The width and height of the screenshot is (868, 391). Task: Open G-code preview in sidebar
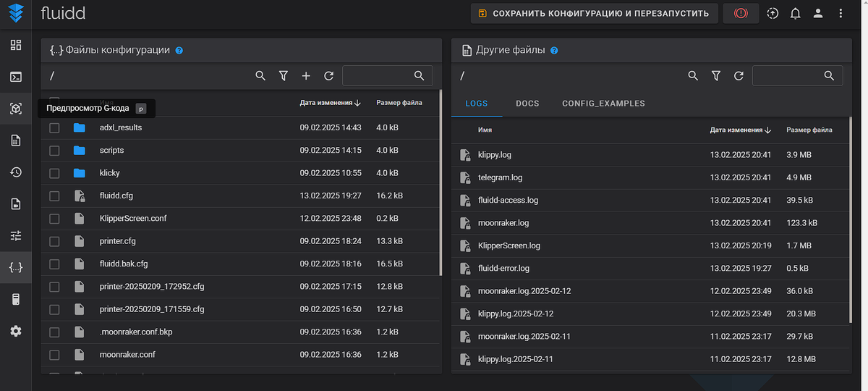point(16,109)
